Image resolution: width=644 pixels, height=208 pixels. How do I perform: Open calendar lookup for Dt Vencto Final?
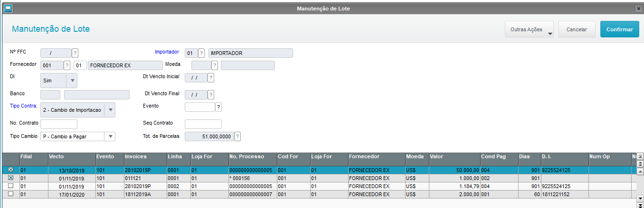click(211, 95)
